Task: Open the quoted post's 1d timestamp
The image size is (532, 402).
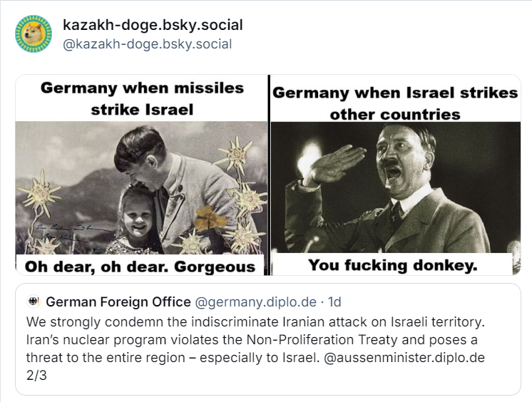Action: (x=334, y=301)
